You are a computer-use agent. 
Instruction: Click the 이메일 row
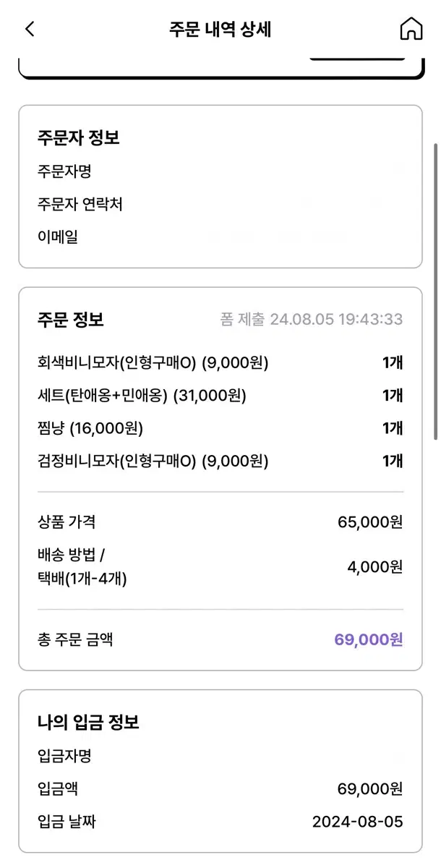tap(220, 237)
